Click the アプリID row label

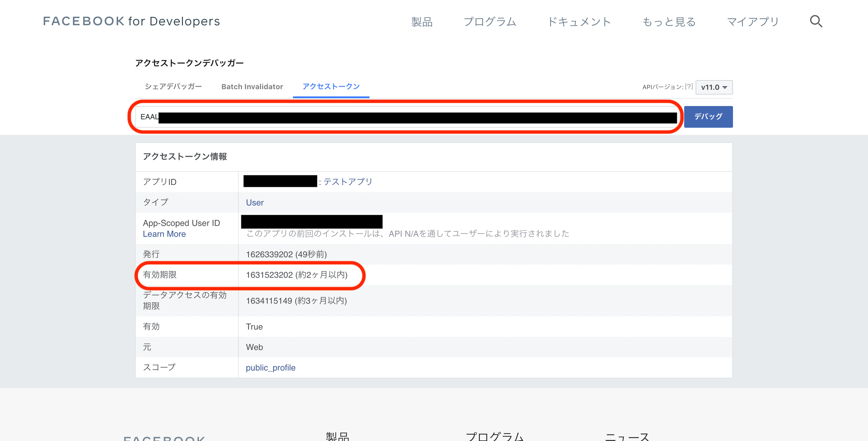pos(159,182)
